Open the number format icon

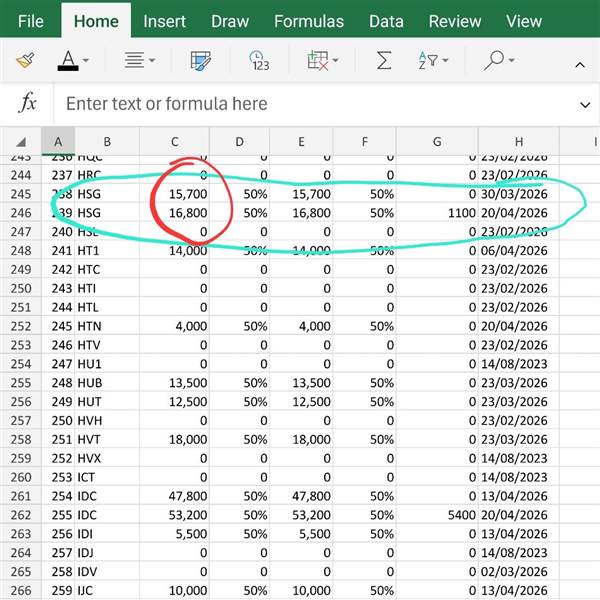click(259, 61)
